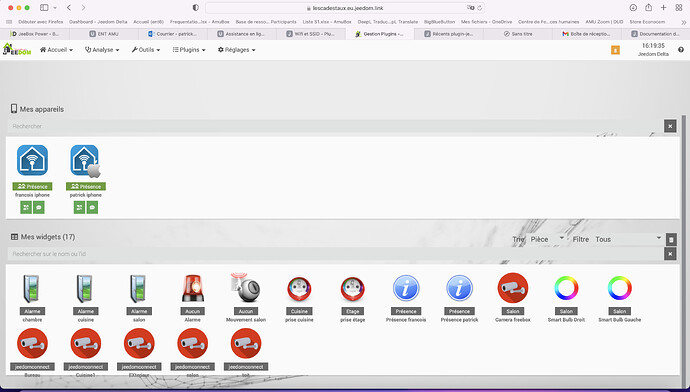Switch to the ENT AMU tab

tap(104, 34)
